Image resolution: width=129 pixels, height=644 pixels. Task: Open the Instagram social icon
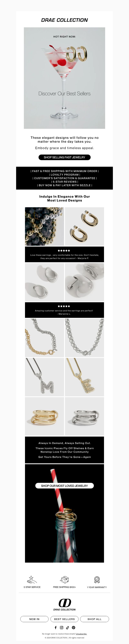click(62, 627)
